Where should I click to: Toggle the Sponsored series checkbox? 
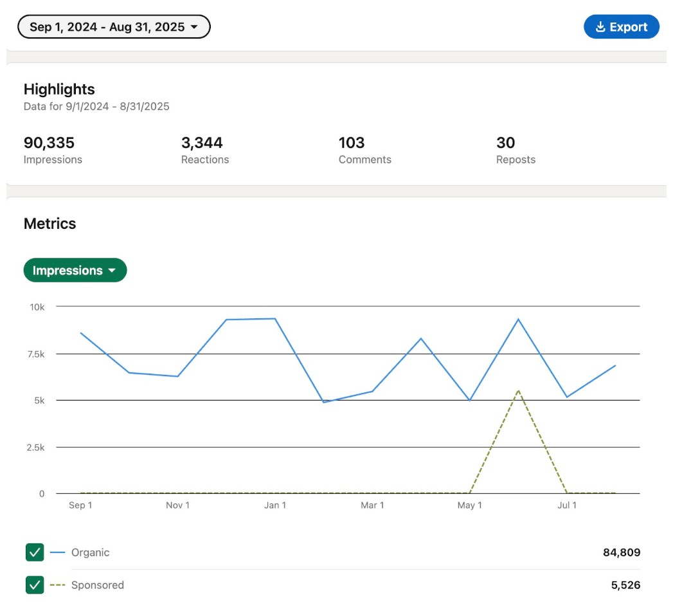pos(35,585)
